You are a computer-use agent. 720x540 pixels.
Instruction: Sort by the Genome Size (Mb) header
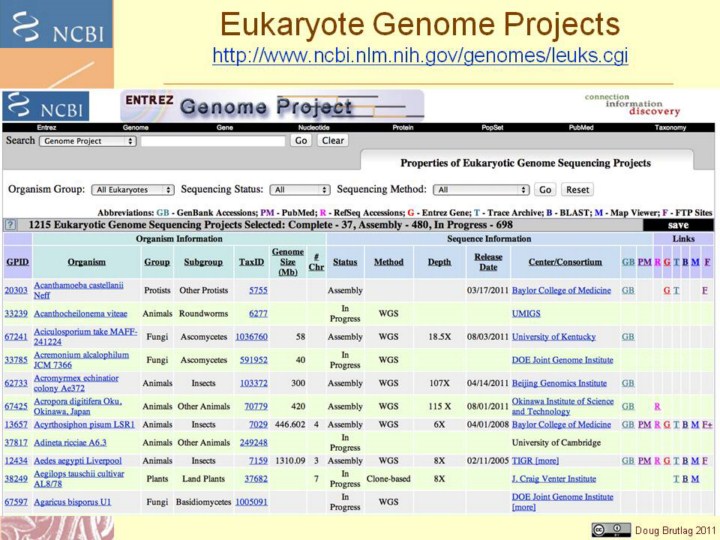(287, 262)
